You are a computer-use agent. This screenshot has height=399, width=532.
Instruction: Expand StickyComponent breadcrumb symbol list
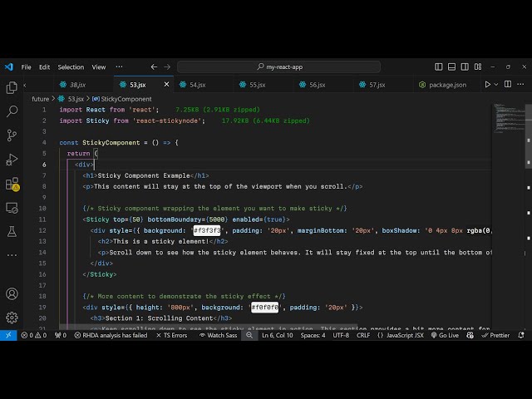[x=122, y=98]
